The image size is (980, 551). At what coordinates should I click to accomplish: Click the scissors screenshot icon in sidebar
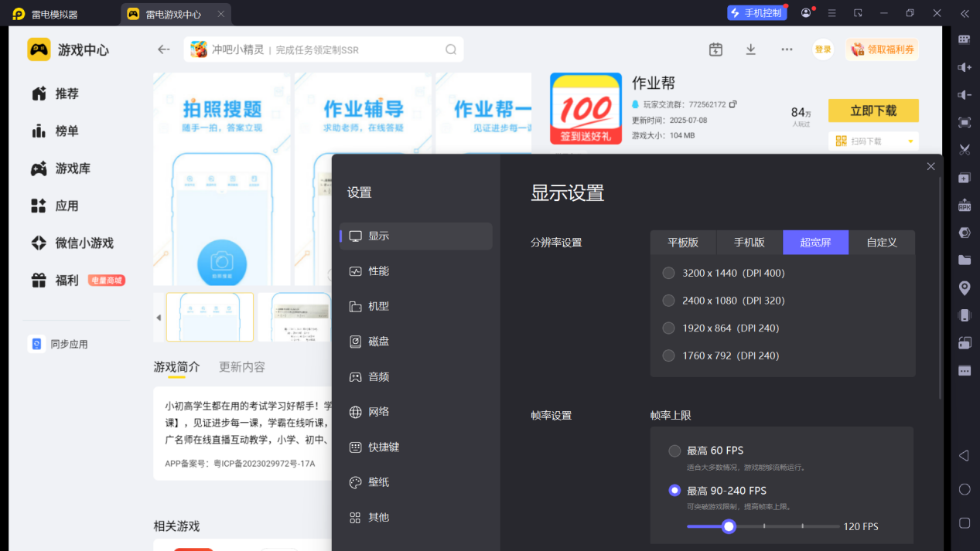tap(965, 149)
